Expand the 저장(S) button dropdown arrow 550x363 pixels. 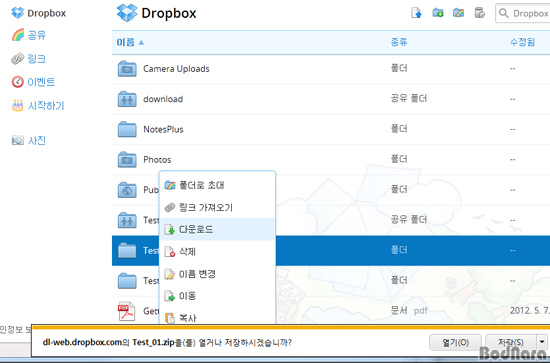pyautogui.click(x=542, y=342)
